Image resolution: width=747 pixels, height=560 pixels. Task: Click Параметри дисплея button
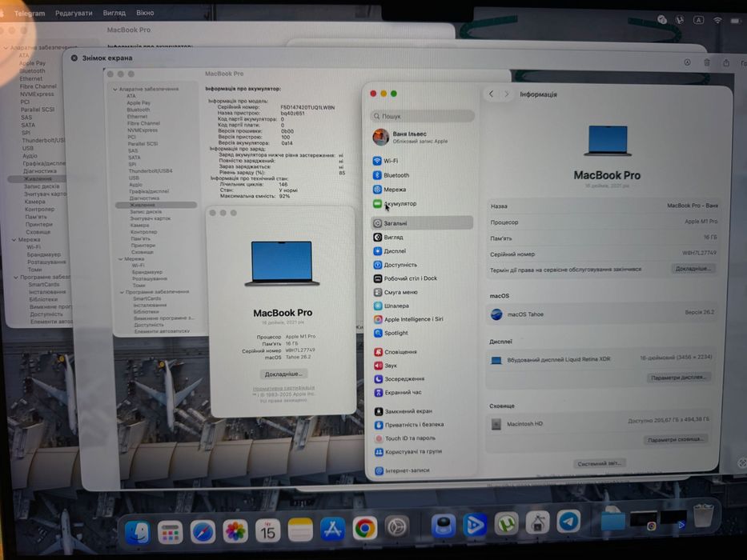pyautogui.click(x=679, y=377)
